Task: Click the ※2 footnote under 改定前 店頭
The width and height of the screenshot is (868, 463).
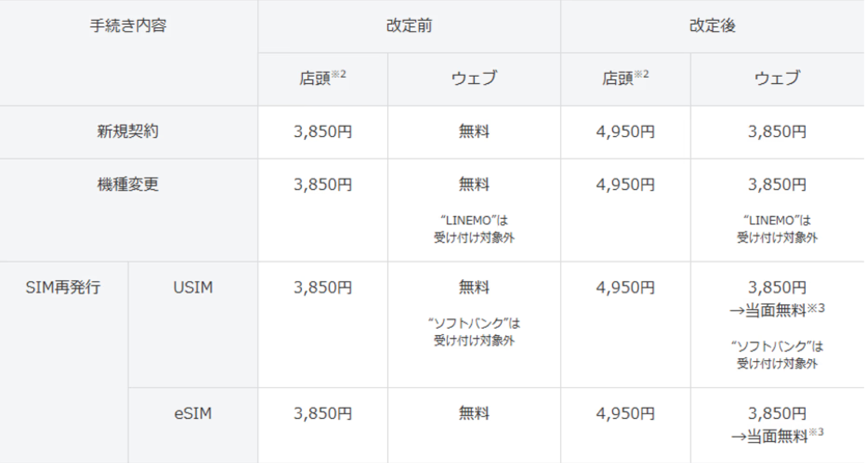Action: click(x=339, y=74)
